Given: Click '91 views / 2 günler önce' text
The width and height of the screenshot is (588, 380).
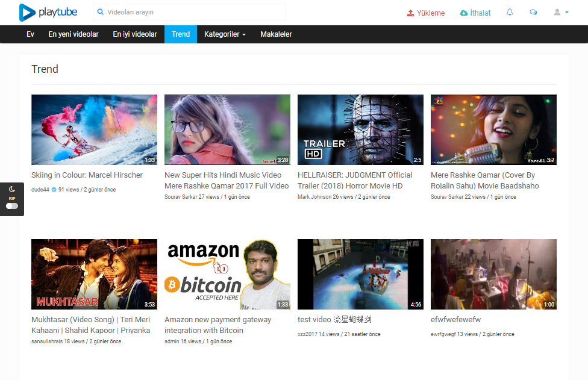Looking at the screenshot, I should click(87, 190).
